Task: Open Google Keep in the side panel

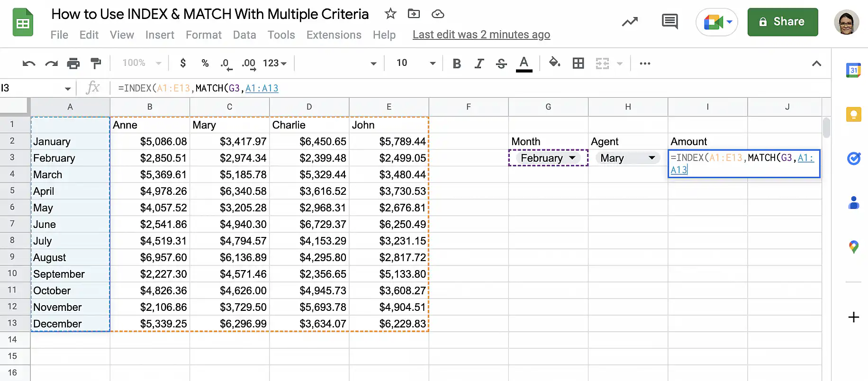Action: click(853, 114)
